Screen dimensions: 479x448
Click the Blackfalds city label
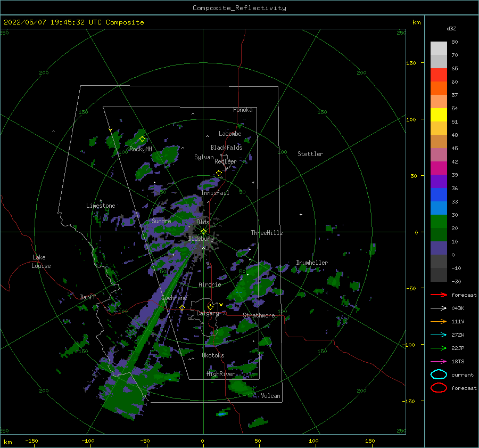coord(226,148)
